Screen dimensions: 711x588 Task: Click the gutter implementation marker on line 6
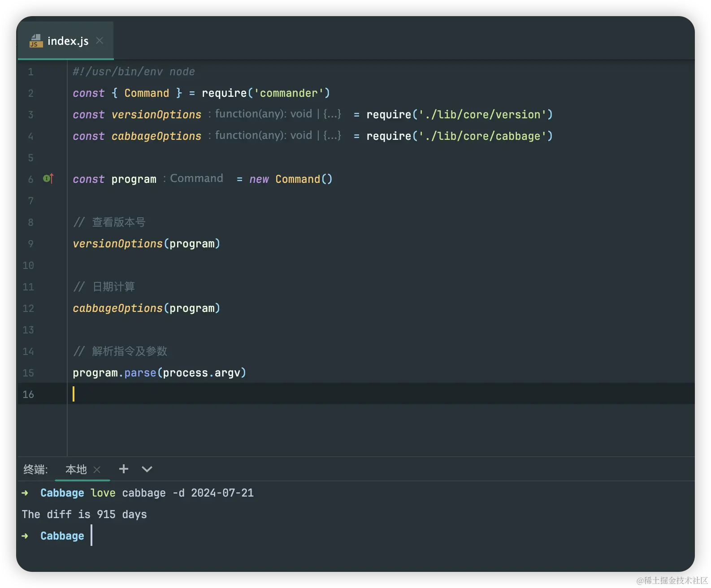pos(48,179)
